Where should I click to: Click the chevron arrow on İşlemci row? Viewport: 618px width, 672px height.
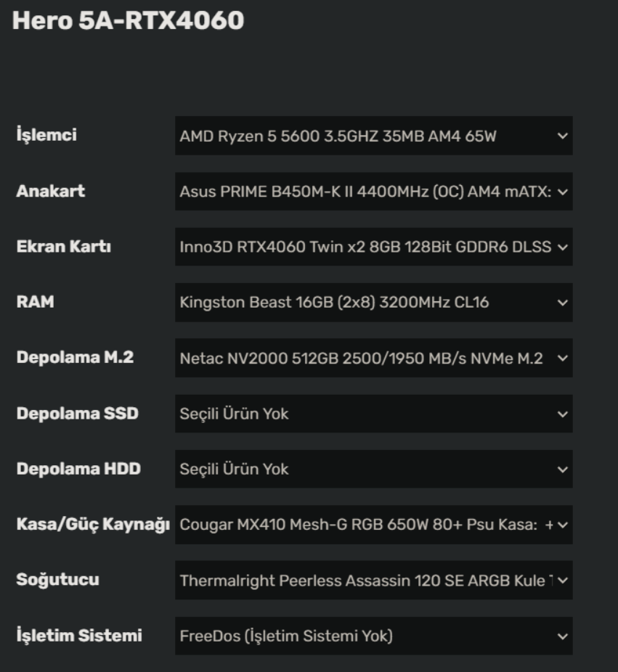[x=563, y=136]
